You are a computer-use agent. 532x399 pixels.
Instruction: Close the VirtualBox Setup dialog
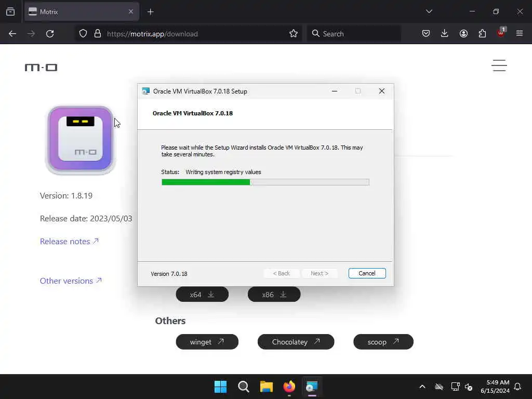[382, 91]
